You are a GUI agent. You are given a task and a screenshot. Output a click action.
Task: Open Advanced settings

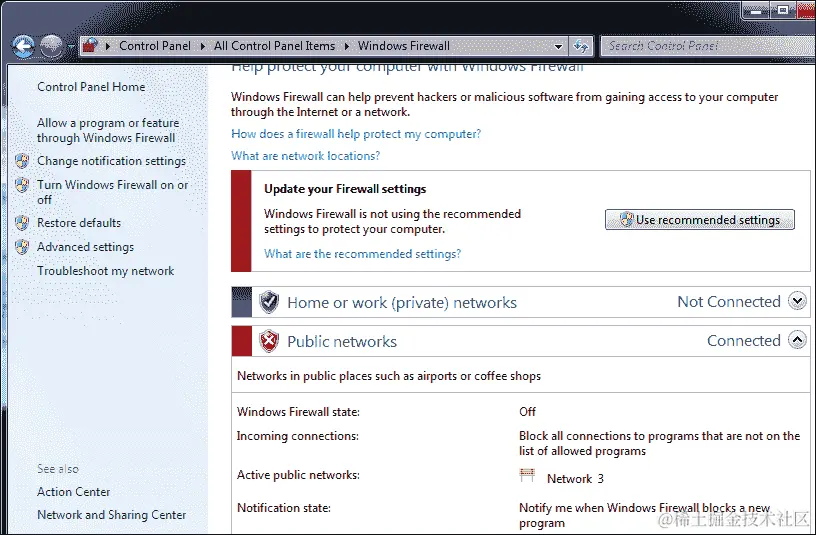coord(85,247)
